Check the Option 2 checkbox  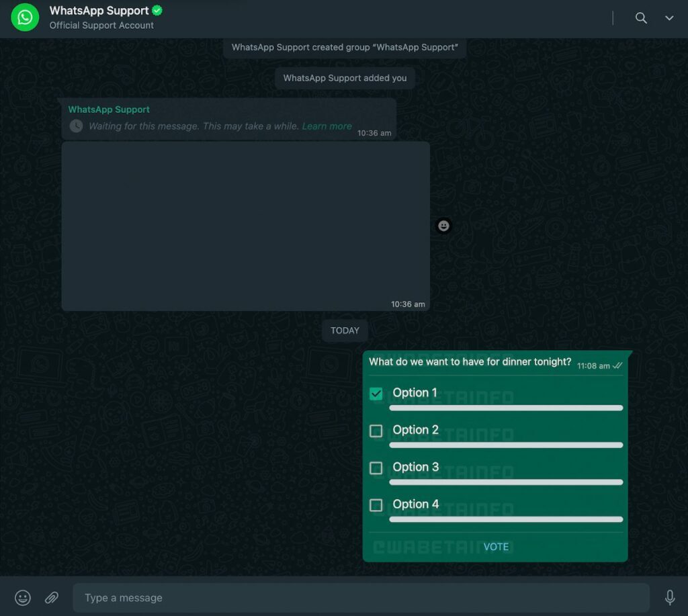pyautogui.click(x=376, y=431)
